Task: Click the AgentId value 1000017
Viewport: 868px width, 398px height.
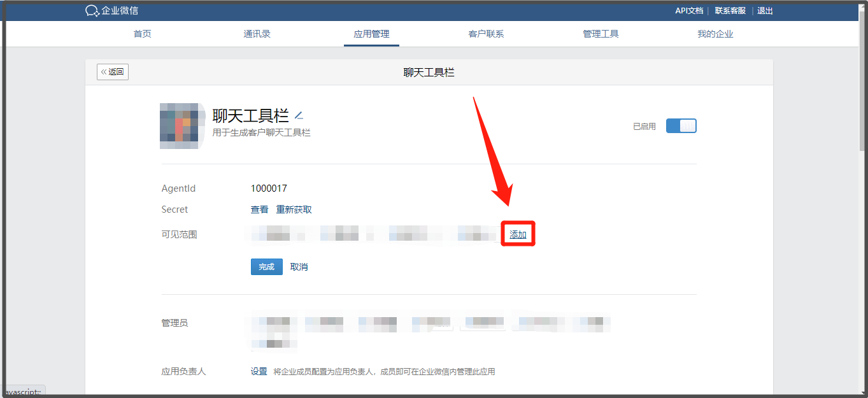Action: [x=269, y=188]
